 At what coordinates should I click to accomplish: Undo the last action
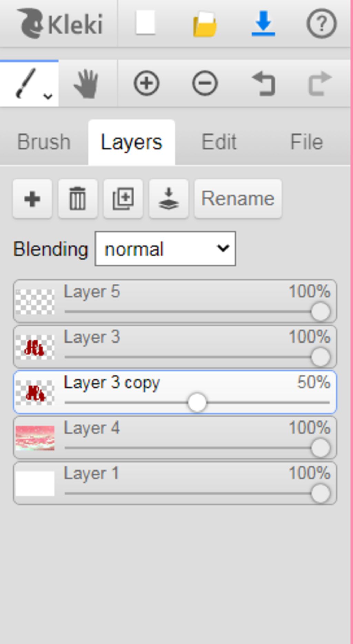tap(264, 83)
